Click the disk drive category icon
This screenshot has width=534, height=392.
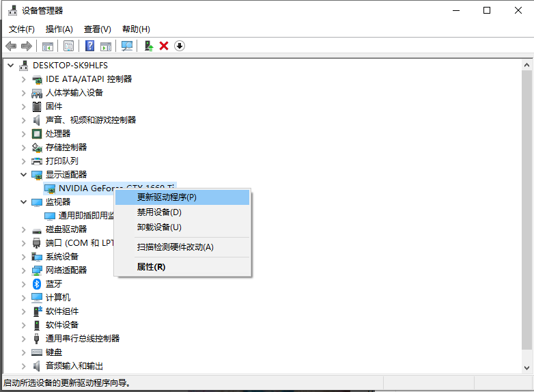pos(37,231)
